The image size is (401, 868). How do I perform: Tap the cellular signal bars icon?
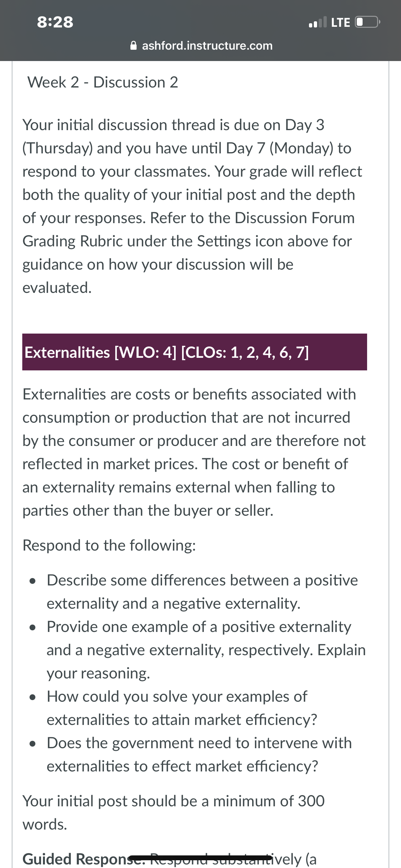click(318, 22)
